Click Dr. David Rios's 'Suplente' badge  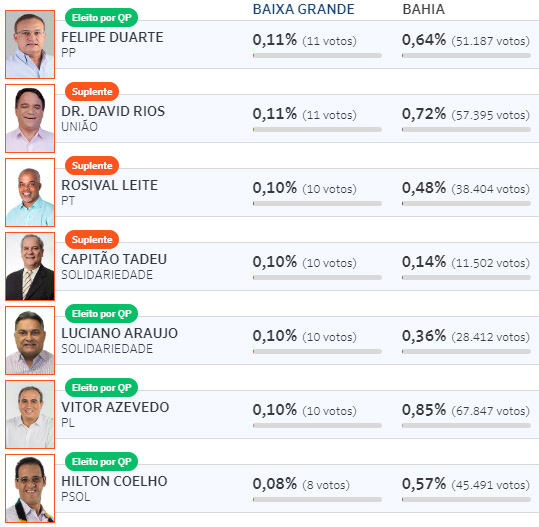(x=92, y=91)
